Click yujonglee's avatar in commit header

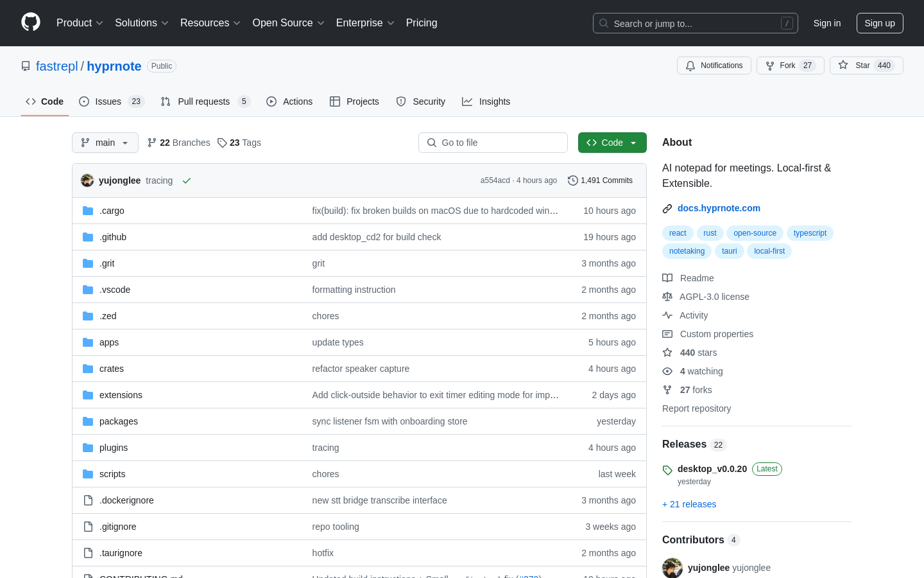point(87,180)
